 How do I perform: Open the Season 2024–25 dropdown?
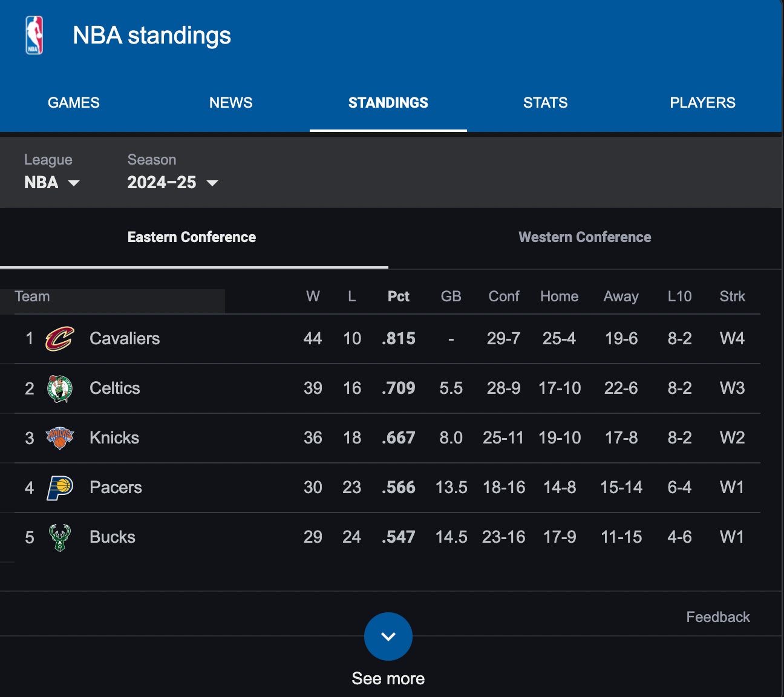coord(172,182)
